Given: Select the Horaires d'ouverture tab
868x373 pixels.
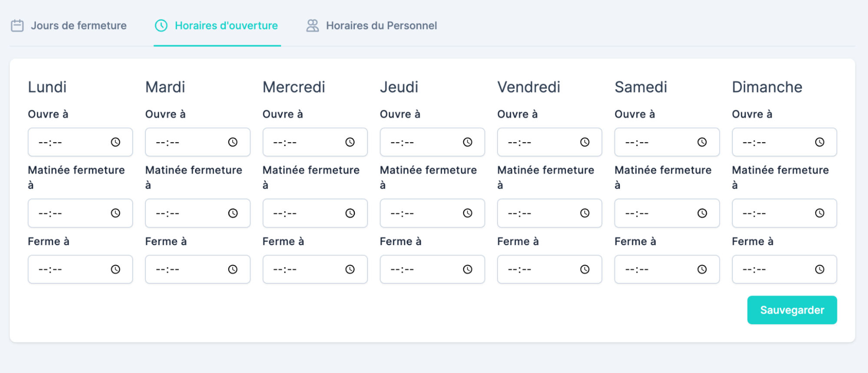Looking at the screenshot, I should click(217, 26).
